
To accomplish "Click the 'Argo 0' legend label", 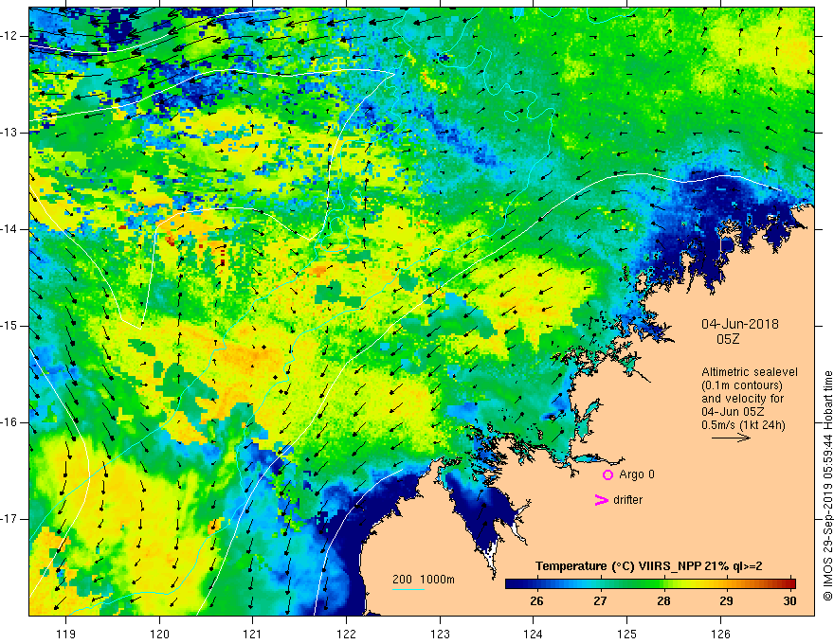I will [x=637, y=474].
